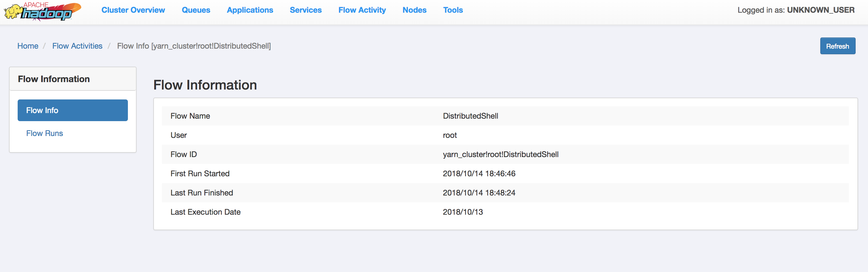Click the Home breadcrumb link
This screenshot has width=868, height=272.
pyautogui.click(x=28, y=46)
